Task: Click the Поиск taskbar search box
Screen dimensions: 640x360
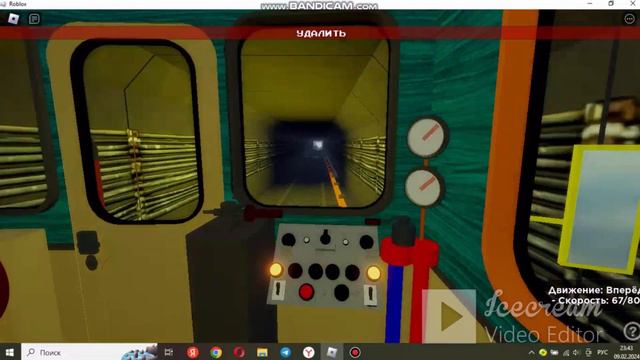Action: tap(90, 352)
